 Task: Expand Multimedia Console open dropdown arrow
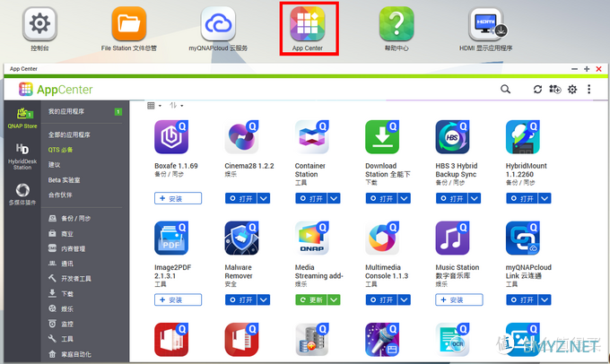[405, 299]
